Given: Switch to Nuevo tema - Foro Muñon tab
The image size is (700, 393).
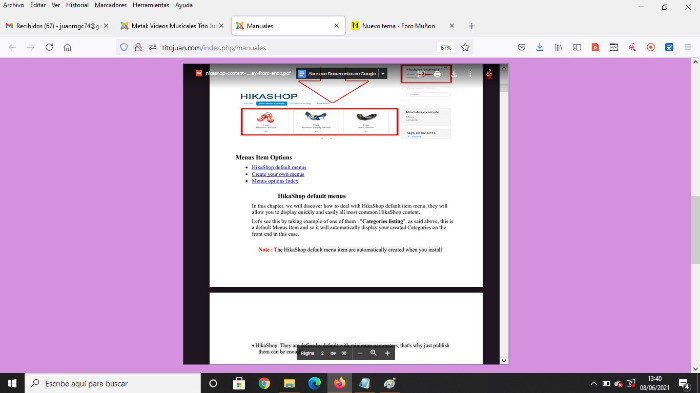Looking at the screenshot, I should click(x=398, y=26).
